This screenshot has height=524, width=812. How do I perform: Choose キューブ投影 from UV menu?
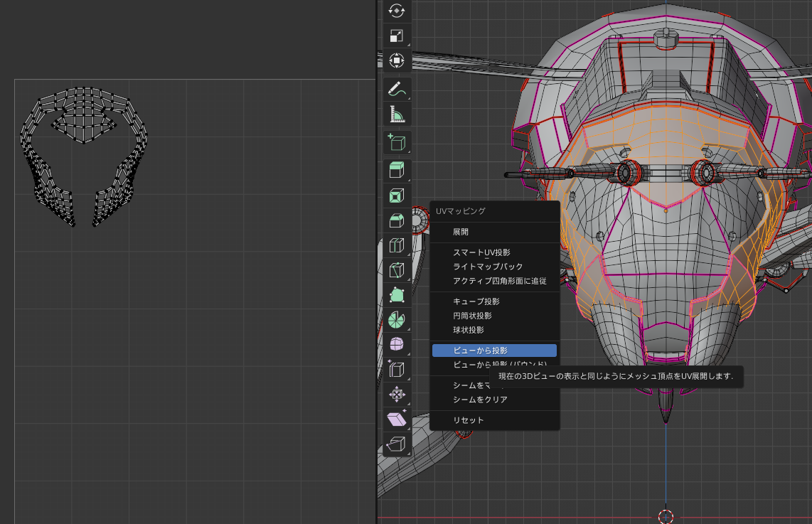476,301
